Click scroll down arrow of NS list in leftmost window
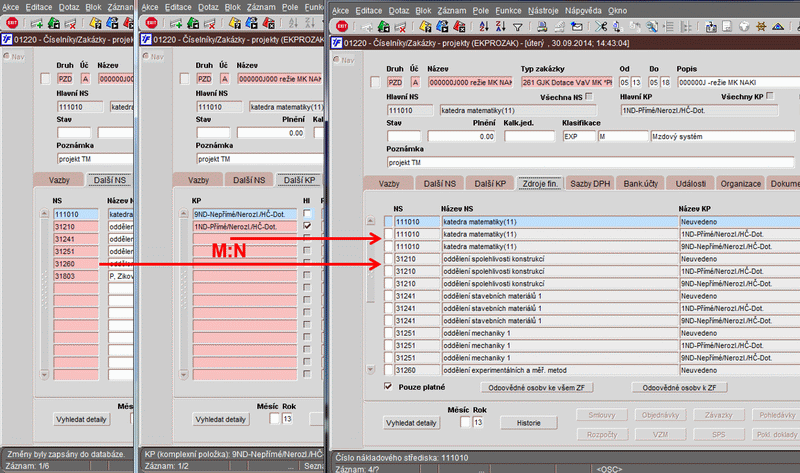The height and width of the screenshot is (473, 800). pos(44,374)
